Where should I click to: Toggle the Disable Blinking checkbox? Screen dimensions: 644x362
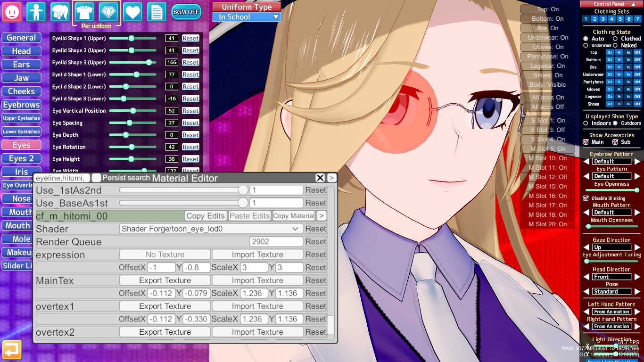586,198
